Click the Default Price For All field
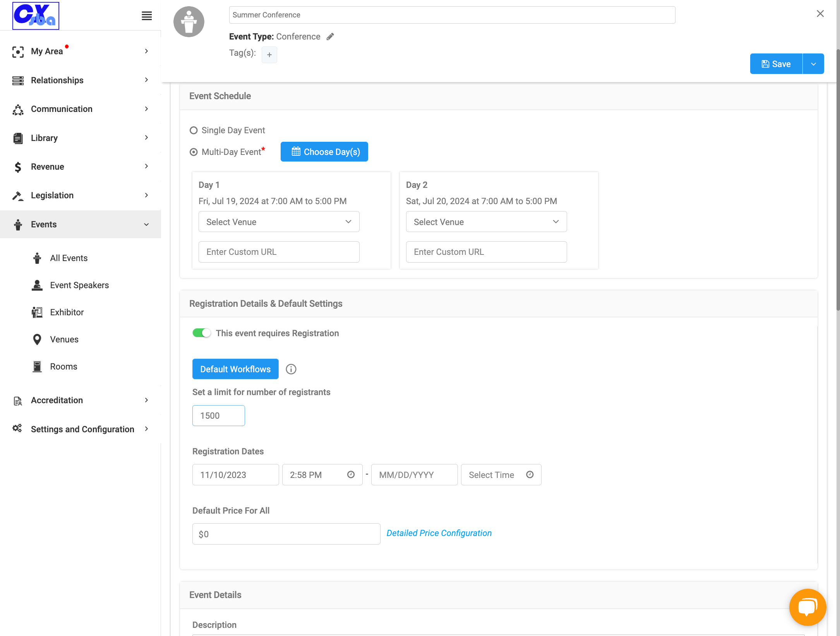The height and width of the screenshot is (636, 840). 286,534
